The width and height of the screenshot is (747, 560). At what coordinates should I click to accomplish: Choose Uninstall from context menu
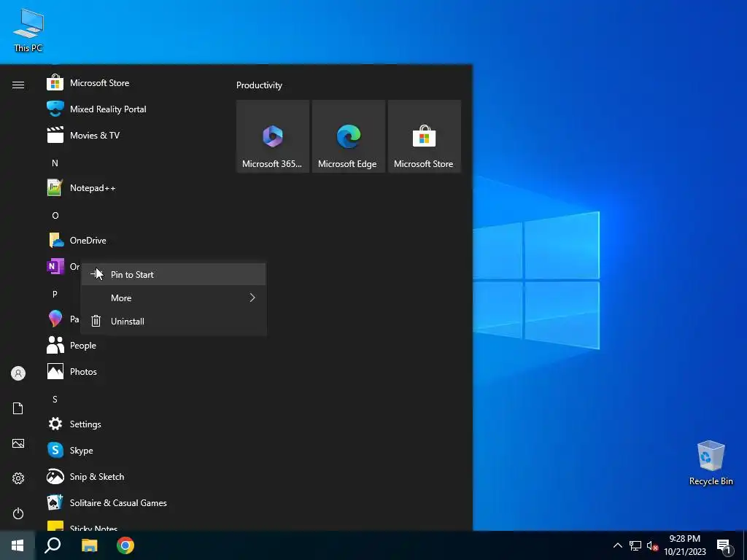coord(174,321)
